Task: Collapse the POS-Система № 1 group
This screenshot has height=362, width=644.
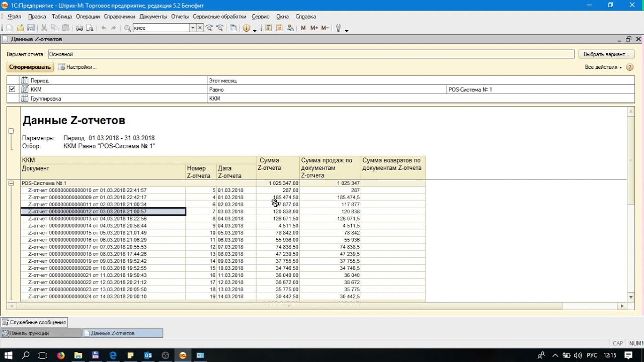Action: click(11, 184)
